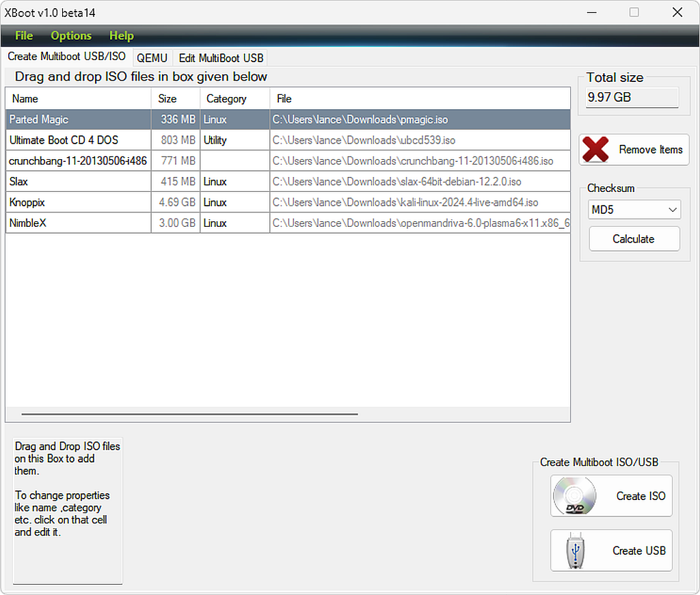Click the 415 MB size cell

[176, 182]
